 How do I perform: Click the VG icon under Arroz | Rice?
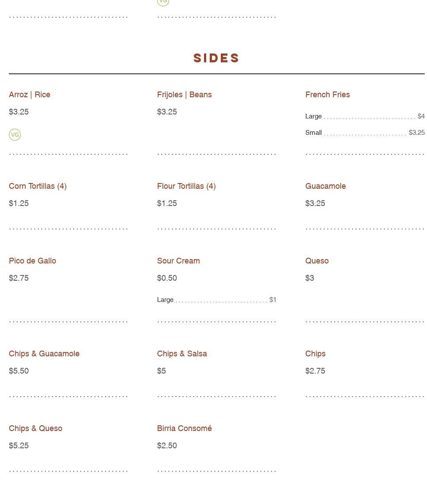(15, 135)
